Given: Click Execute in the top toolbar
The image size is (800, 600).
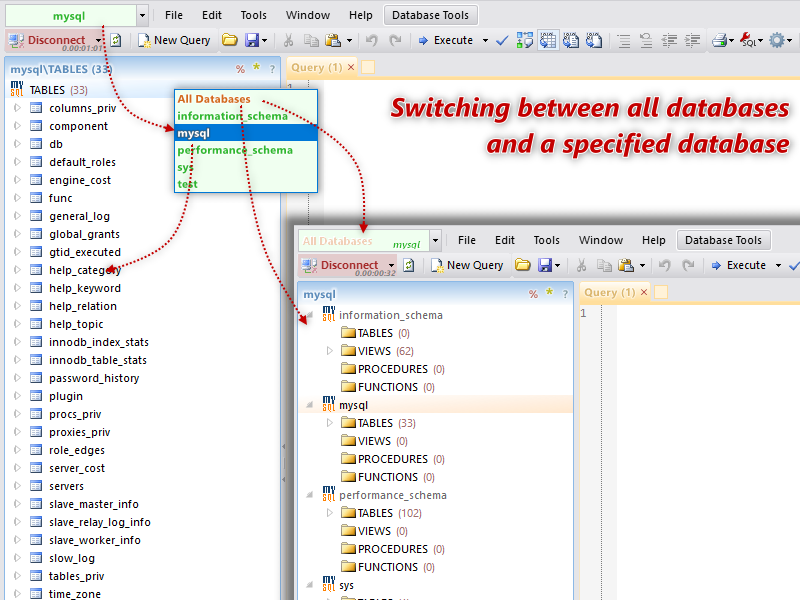Looking at the screenshot, I should pos(446,40).
